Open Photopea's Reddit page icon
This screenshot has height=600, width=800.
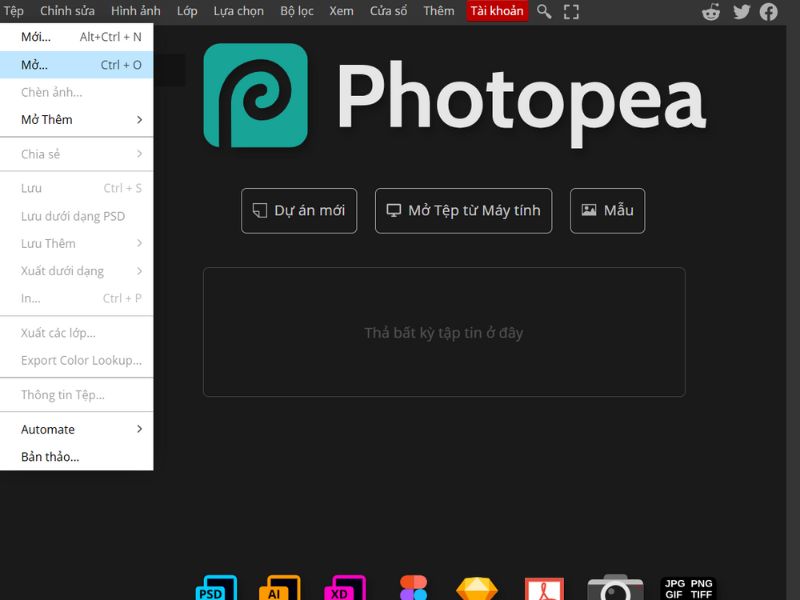(x=711, y=11)
